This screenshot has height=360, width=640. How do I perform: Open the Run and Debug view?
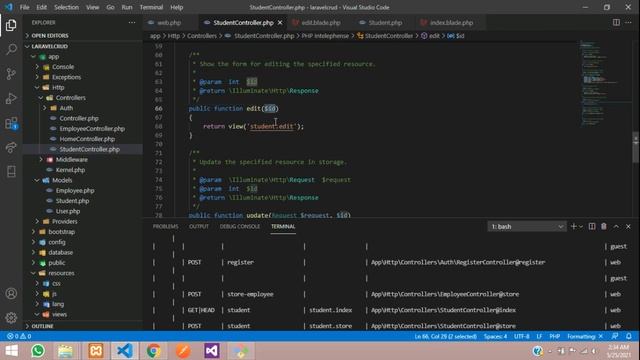point(11,98)
